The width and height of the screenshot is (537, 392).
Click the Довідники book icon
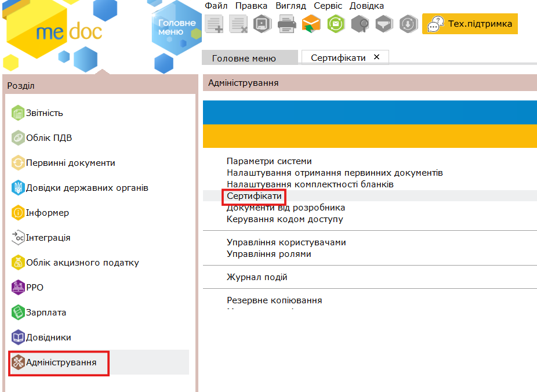click(18, 337)
